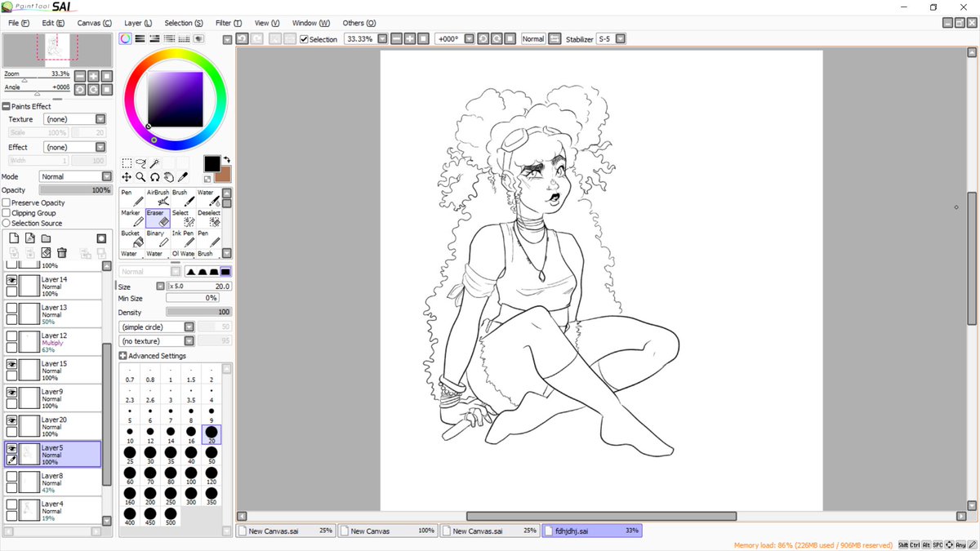Screen dimensions: 980x551
Task: Hide Layer15 using its eye icon
Action: click(11, 364)
